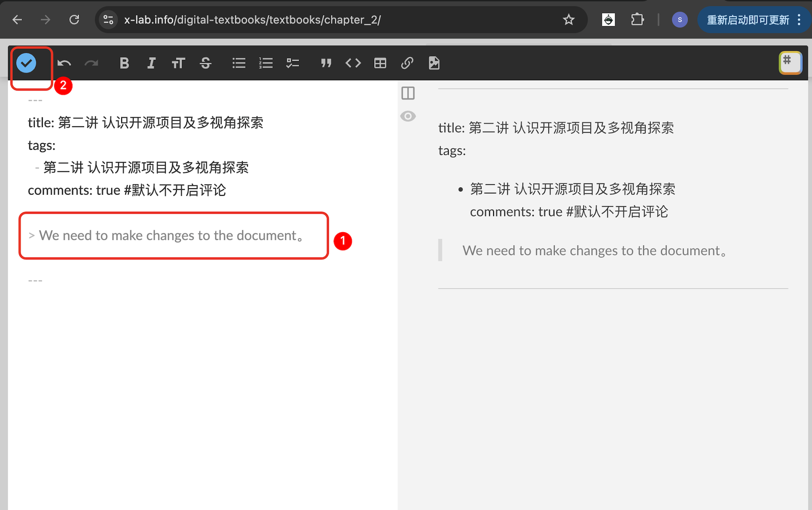Open the browser extensions puzzle menu
Image resolution: width=812 pixels, height=510 pixels.
pos(637,20)
